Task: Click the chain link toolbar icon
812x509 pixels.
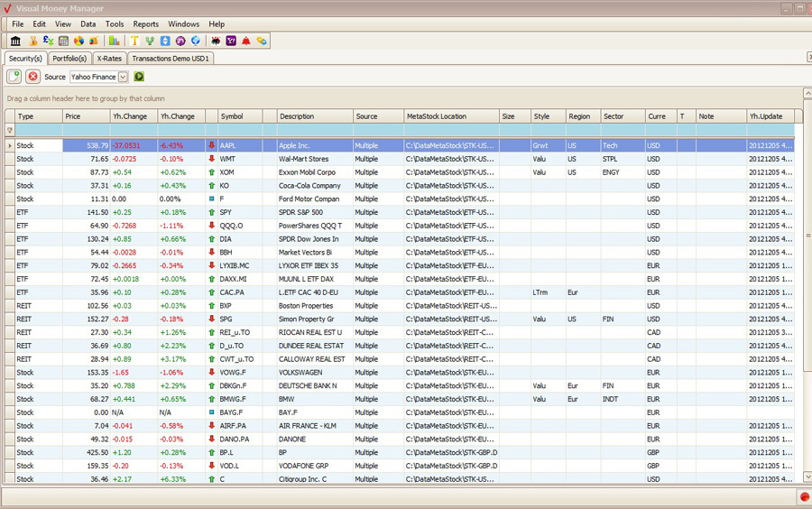Action: tap(262, 41)
